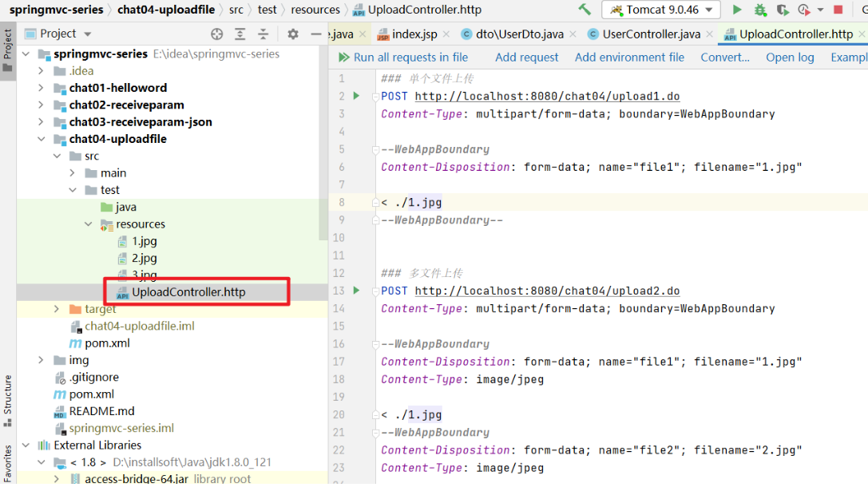Hide the Project tool window using minus icon
This screenshot has height=491, width=868.
tap(316, 34)
